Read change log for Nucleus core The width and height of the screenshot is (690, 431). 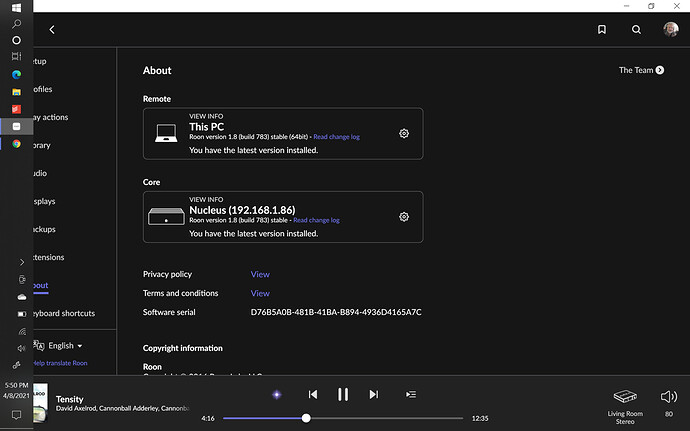click(x=316, y=220)
